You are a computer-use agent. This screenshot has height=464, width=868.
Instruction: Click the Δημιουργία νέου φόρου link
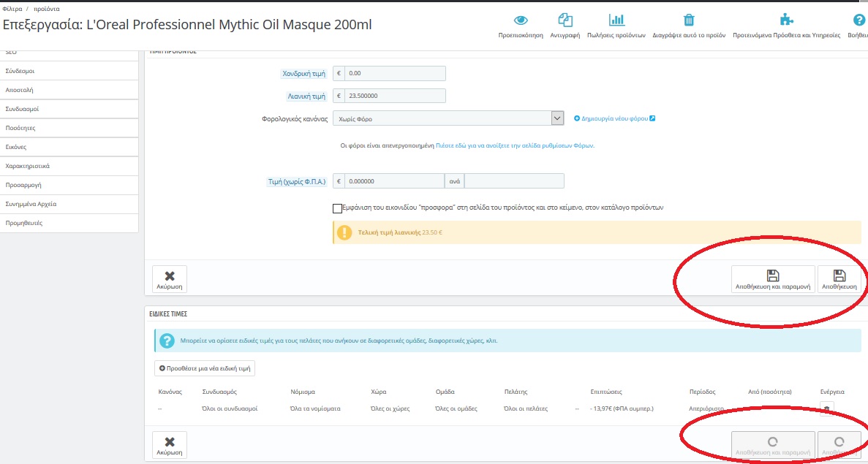[614, 118]
